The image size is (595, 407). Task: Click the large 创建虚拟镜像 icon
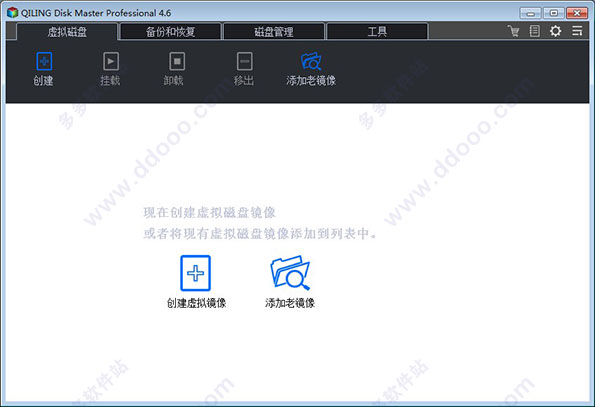pyautogui.click(x=195, y=273)
